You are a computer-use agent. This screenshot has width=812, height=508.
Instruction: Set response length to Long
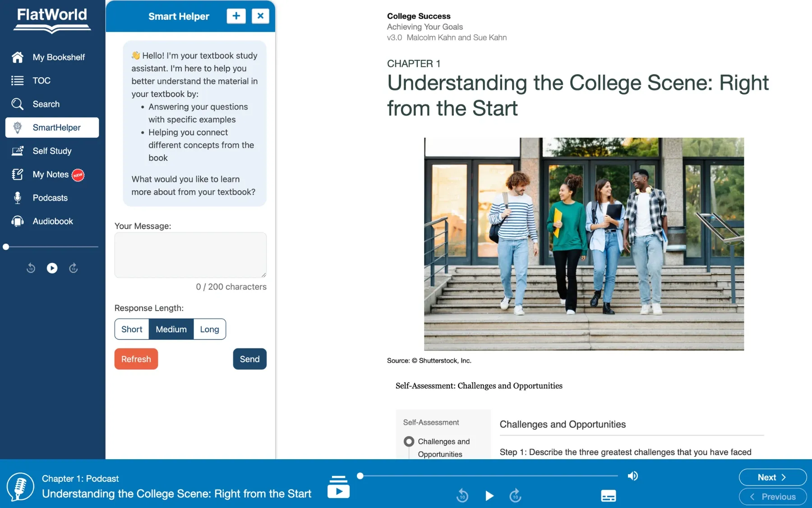tap(210, 329)
